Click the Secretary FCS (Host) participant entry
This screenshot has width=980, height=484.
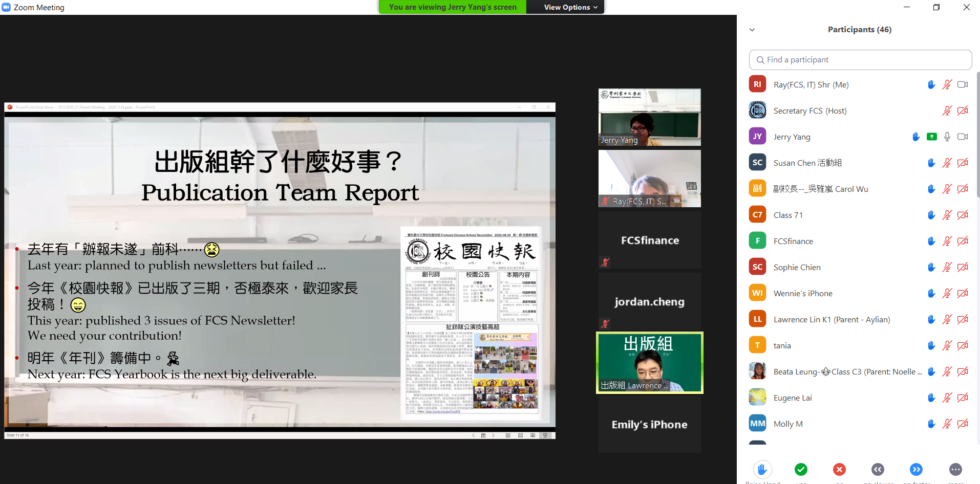pyautogui.click(x=809, y=111)
